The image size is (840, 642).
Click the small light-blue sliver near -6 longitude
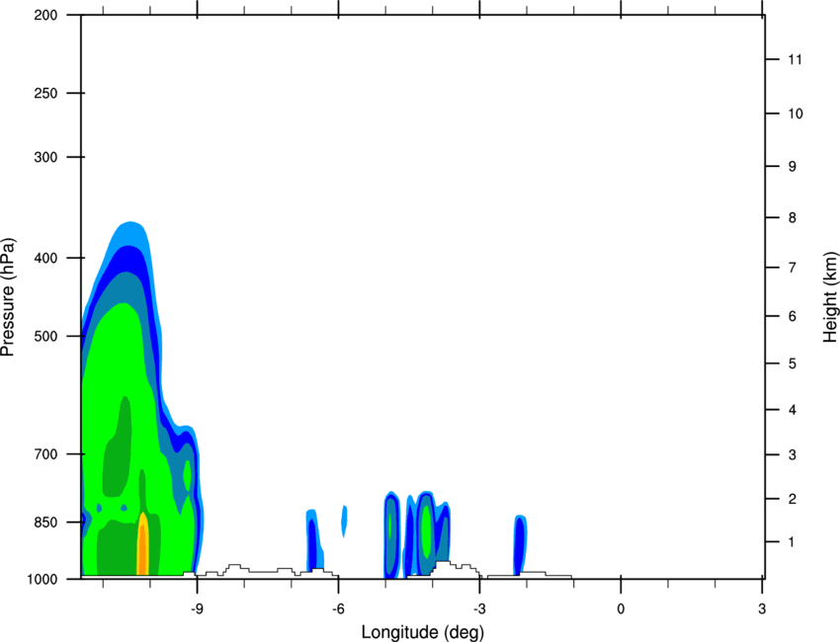[345, 521]
